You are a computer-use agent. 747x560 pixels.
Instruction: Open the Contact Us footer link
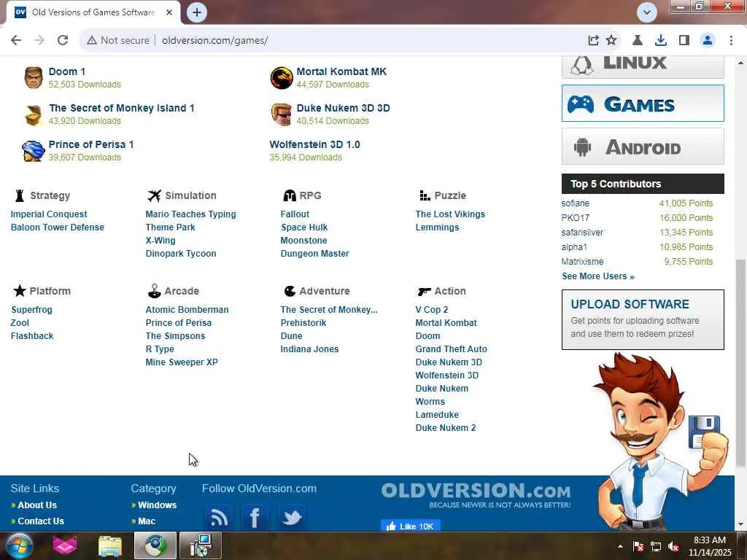pyautogui.click(x=41, y=521)
